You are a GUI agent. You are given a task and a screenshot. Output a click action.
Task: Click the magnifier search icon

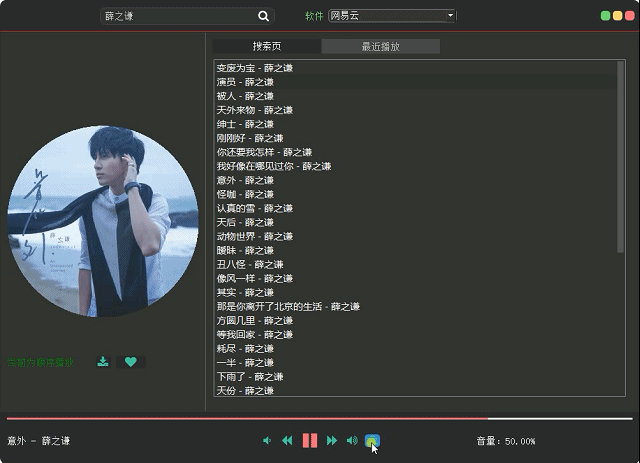(264, 16)
